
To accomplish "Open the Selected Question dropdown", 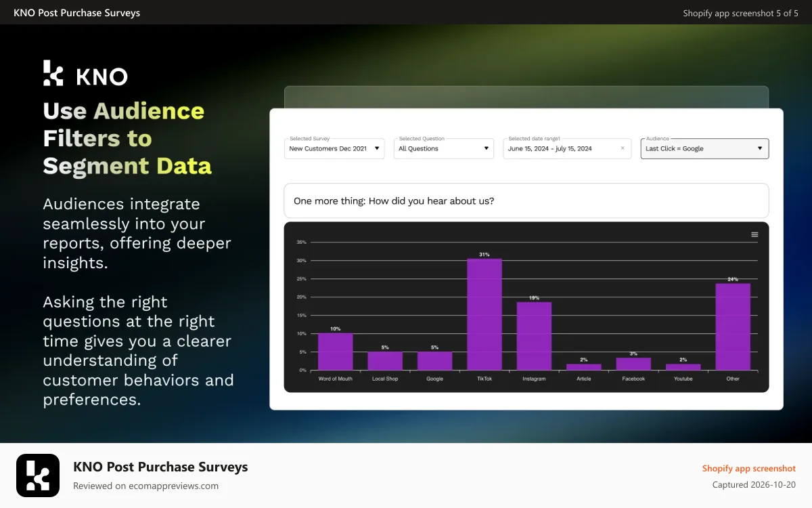I will click(x=444, y=148).
